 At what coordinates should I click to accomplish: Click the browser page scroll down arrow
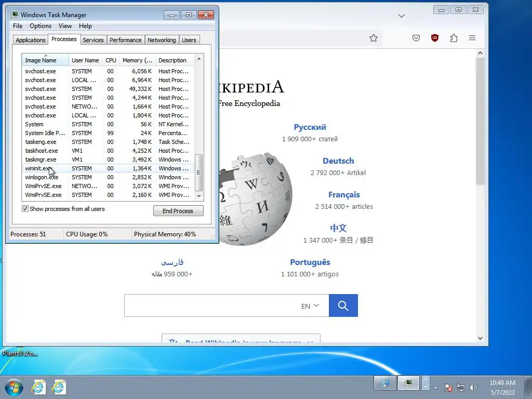480,338
